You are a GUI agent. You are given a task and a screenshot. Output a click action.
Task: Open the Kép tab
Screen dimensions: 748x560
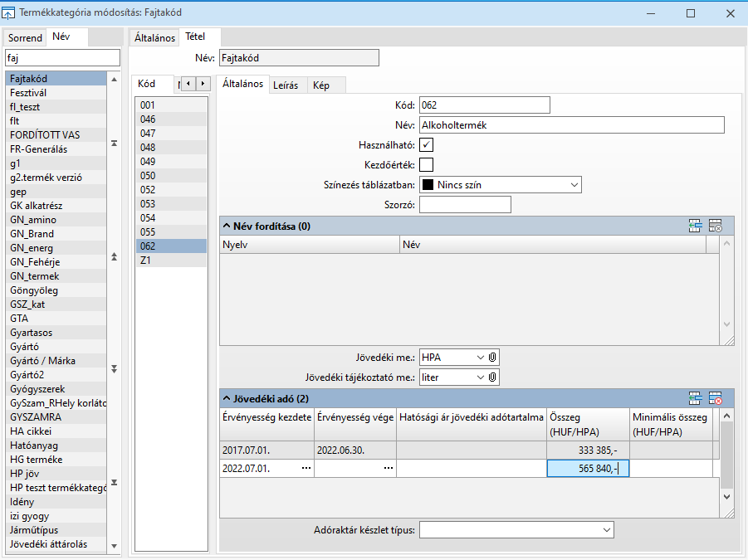tap(321, 85)
